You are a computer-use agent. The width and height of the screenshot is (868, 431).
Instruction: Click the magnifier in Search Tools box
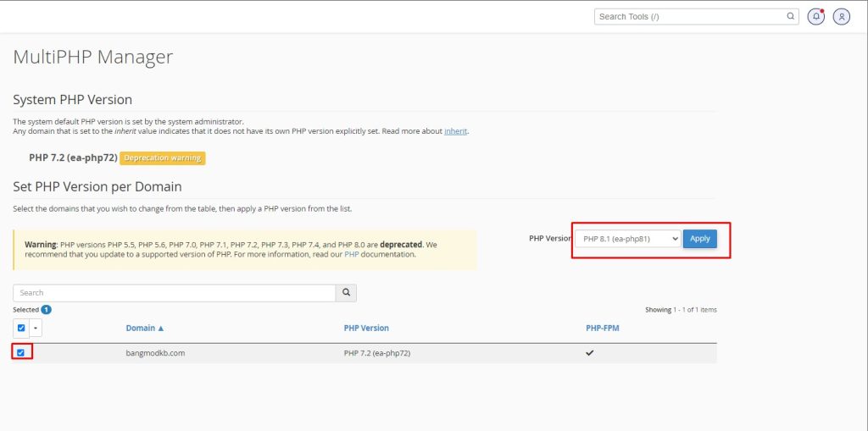click(x=791, y=16)
